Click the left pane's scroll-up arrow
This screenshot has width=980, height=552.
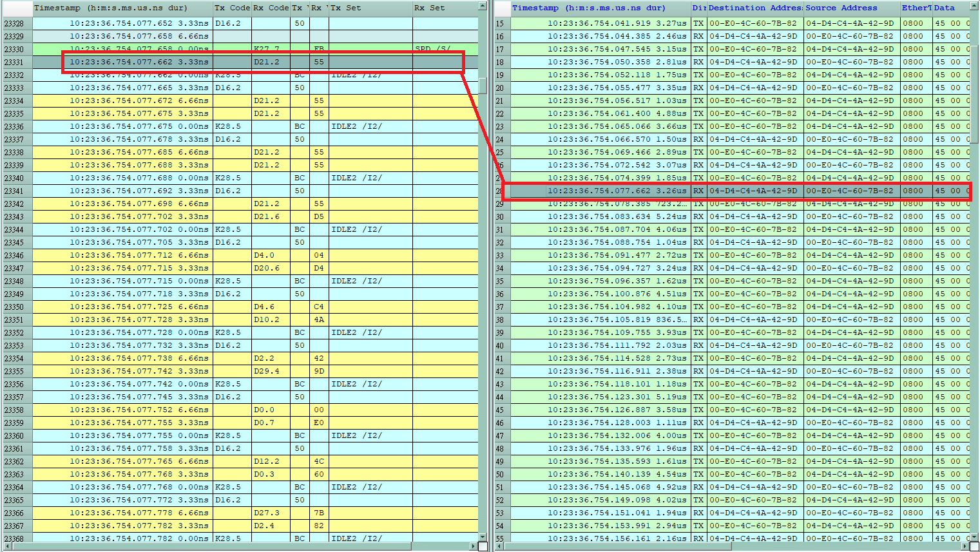483,6
